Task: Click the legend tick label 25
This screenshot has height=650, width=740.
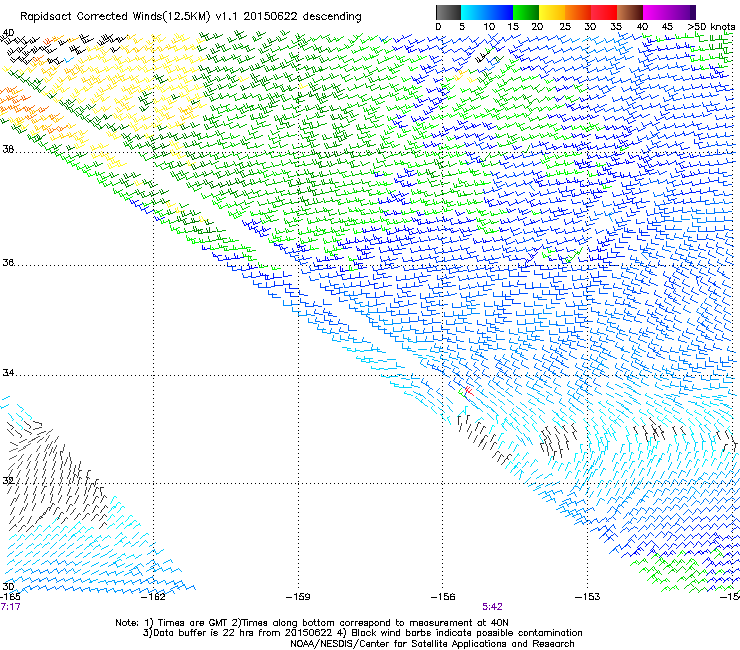Action: [565, 27]
